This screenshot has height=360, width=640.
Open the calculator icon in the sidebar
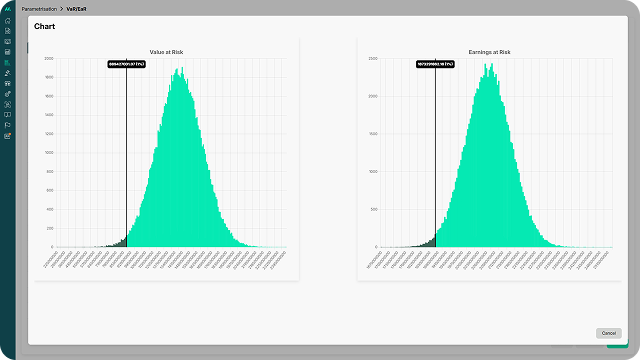7,52
